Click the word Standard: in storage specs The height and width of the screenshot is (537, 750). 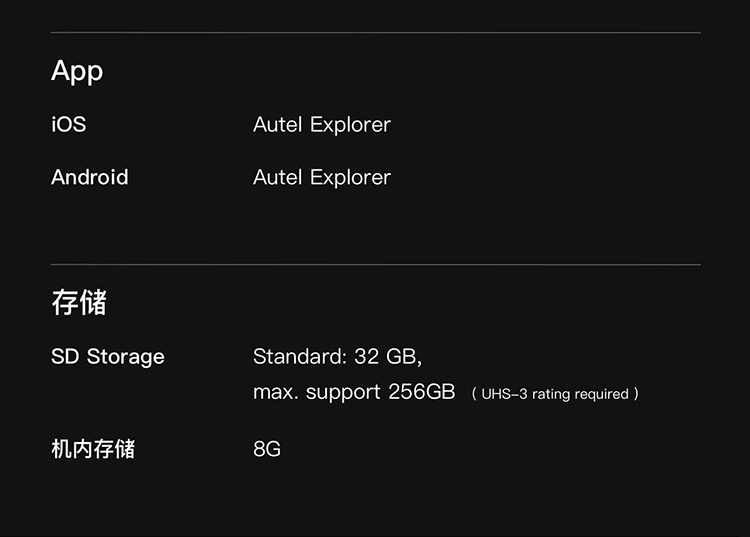[x=300, y=357]
